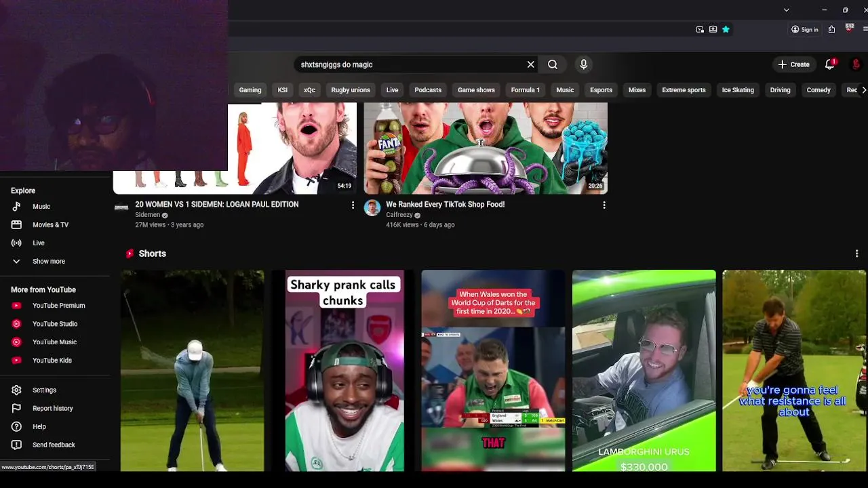This screenshot has height=488, width=868.
Task: Select the Mixes category chip
Action: [637, 89]
